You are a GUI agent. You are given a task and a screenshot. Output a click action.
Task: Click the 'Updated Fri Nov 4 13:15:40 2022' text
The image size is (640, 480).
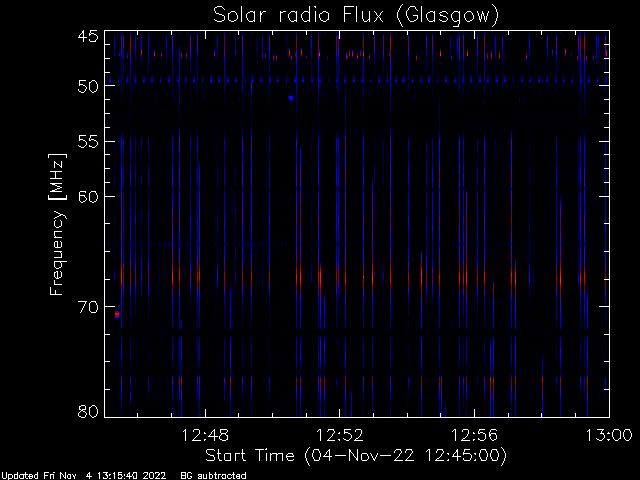[x=84, y=476]
